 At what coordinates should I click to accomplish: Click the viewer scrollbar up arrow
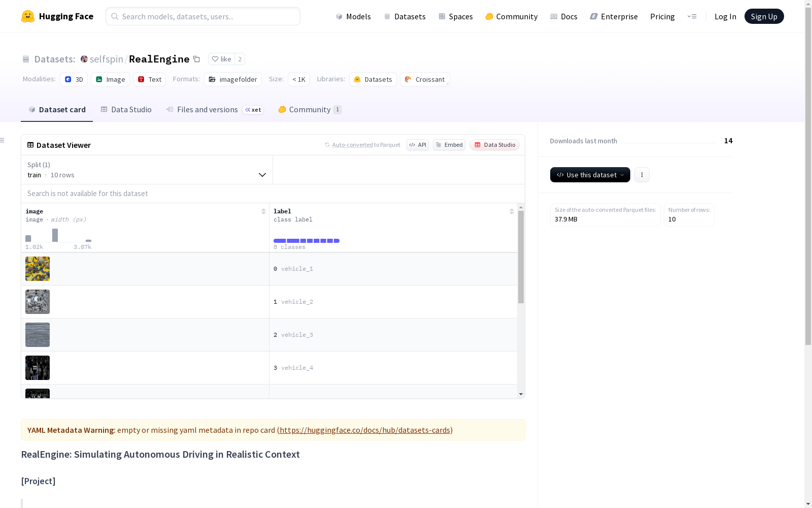tap(521, 207)
